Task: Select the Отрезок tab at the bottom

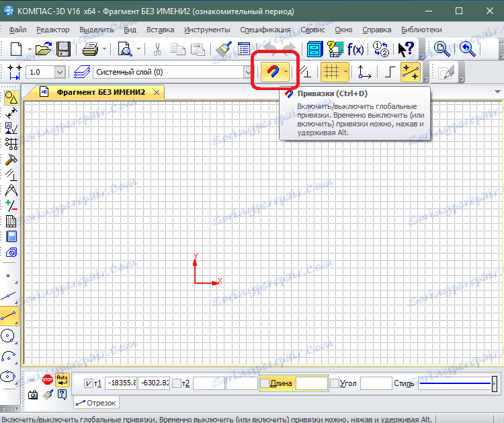Action: click(96, 403)
